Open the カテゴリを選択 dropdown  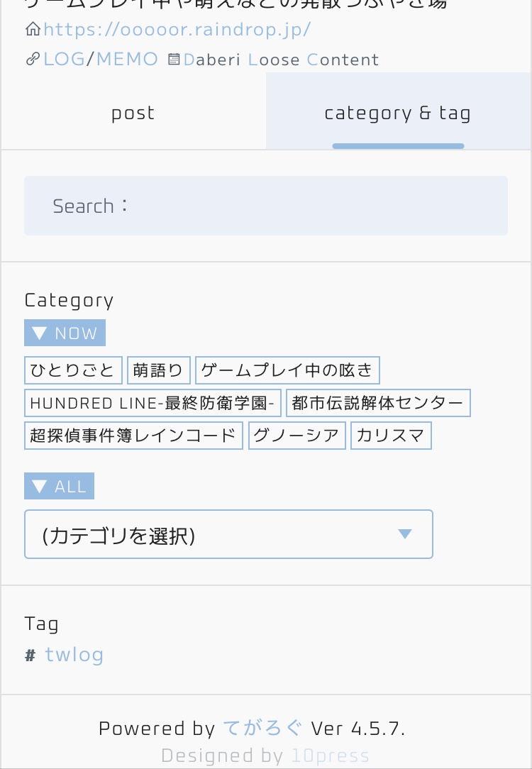coord(228,534)
